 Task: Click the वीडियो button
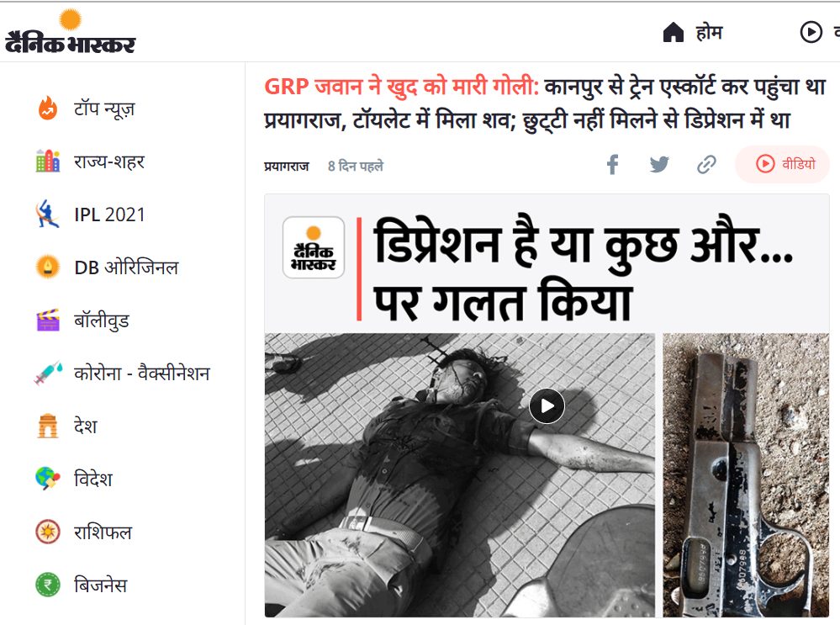pos(782,164)
